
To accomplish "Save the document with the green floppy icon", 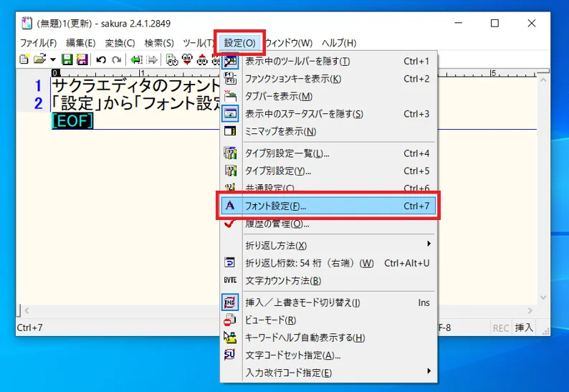I will pyautogui.click(x=67, y=59).
